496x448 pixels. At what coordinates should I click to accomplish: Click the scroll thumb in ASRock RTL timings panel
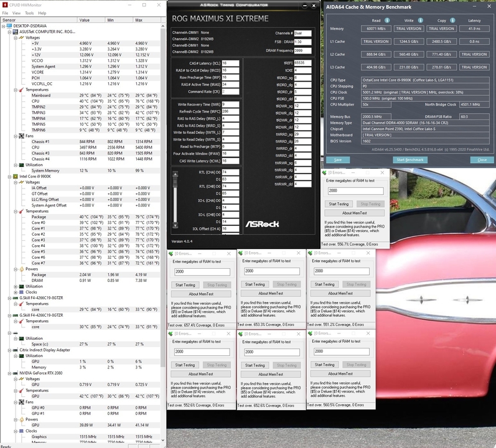(x=175, y=183)
